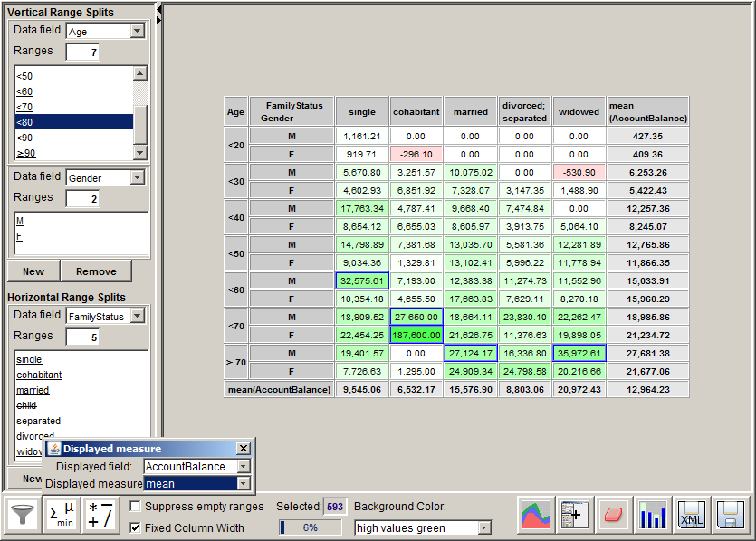Click the save floppy disk icon
756x541 pixels.
click(x=732, y=516)
